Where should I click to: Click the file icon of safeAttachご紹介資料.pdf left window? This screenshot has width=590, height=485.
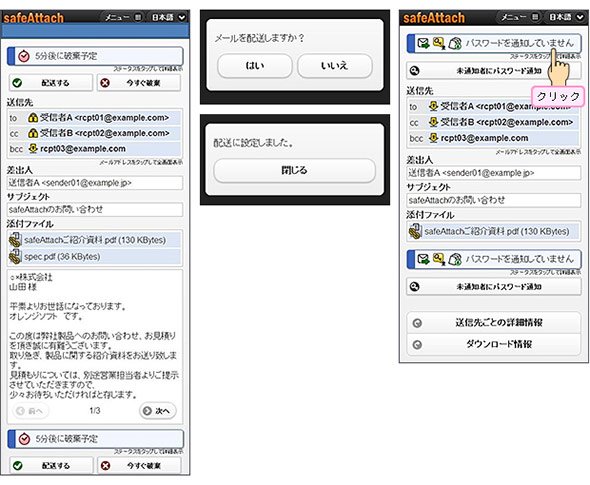(15, 240)
